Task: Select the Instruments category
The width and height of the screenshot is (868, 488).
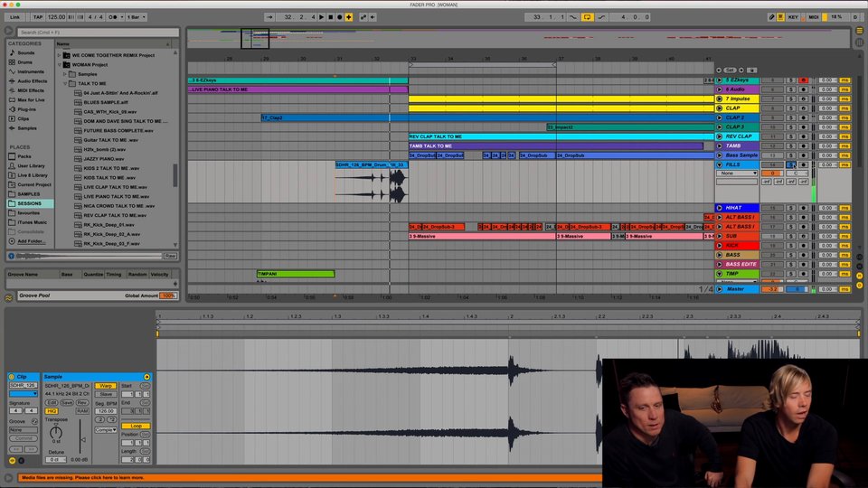Action: (30, 71)
